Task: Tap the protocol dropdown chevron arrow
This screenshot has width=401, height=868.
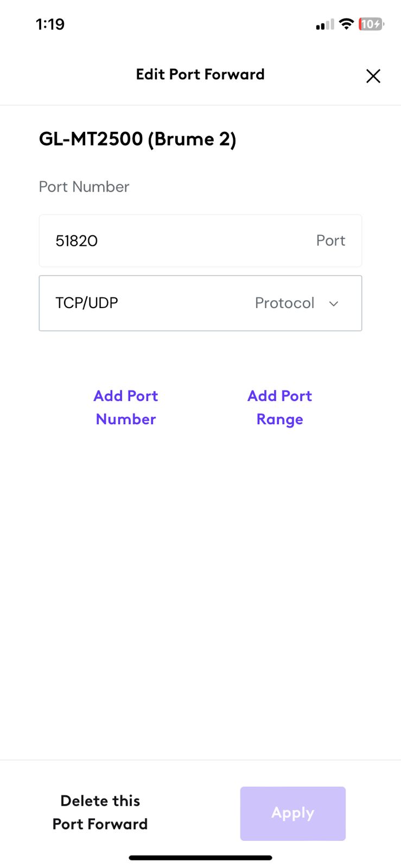Action: [x=334, y=303]
